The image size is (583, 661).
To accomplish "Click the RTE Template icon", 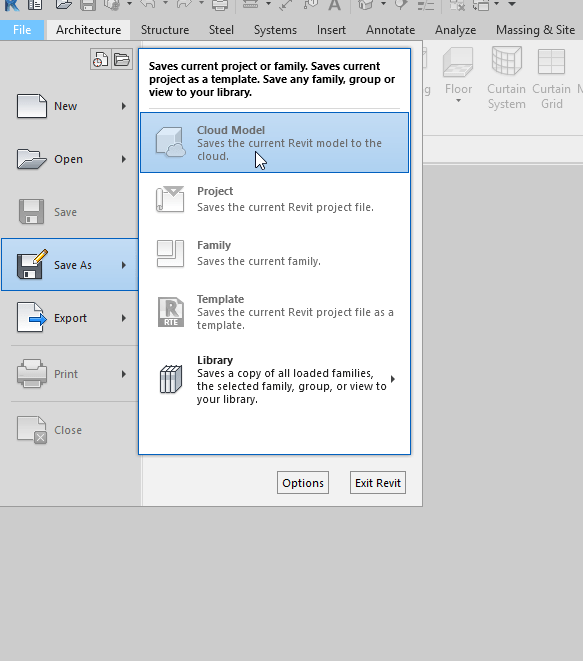I will 171,312.
